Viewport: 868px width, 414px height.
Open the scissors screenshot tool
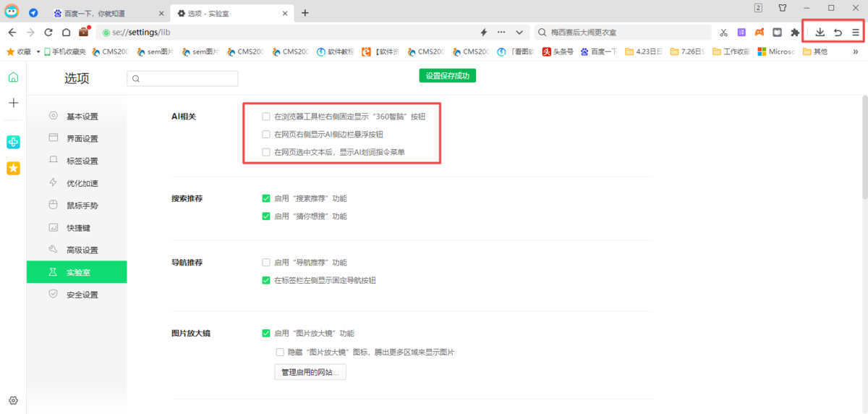tap(723, 33)
